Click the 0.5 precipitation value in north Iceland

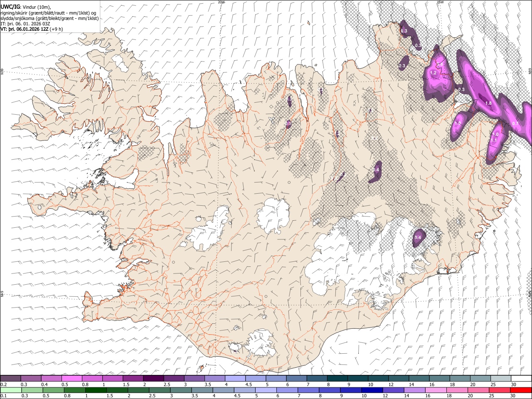tap(288, 124)
